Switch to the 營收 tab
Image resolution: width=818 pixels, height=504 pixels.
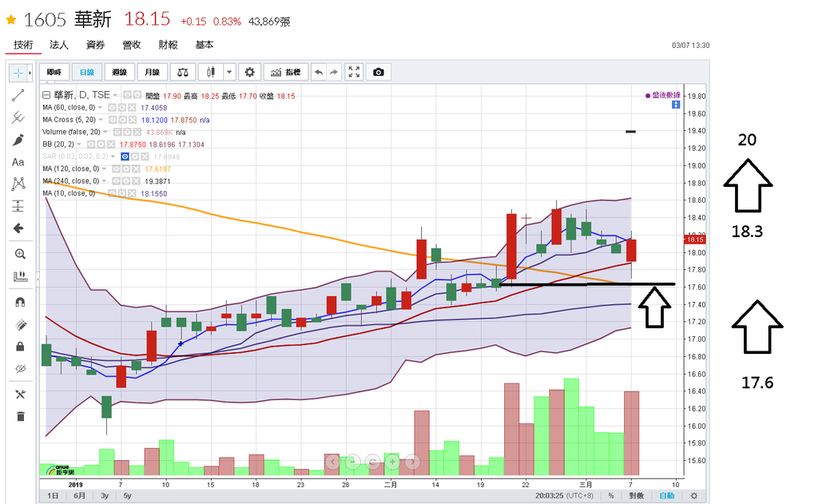pos(132,45)
